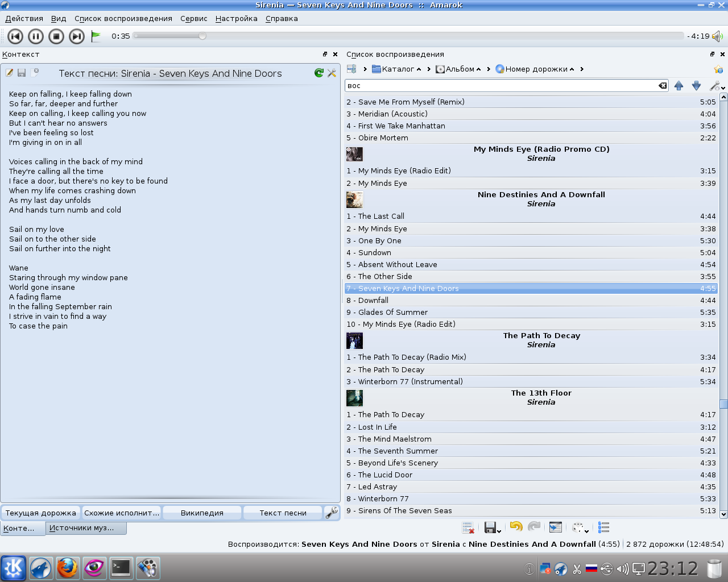Select the Источники муз... dock tab
This screenshot has height=582, width=728.
[86, 528]
